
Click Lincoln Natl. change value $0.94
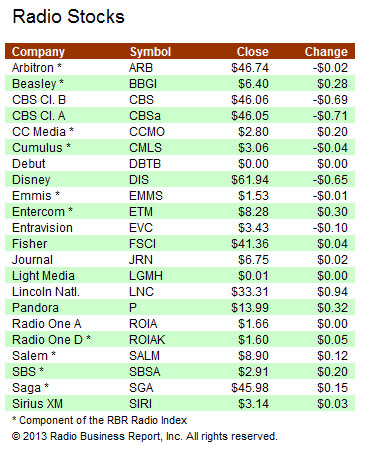(x=332, y=292)
